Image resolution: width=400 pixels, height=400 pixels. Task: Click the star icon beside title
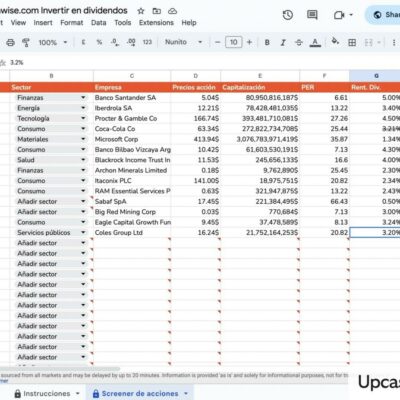pos(141,11)
